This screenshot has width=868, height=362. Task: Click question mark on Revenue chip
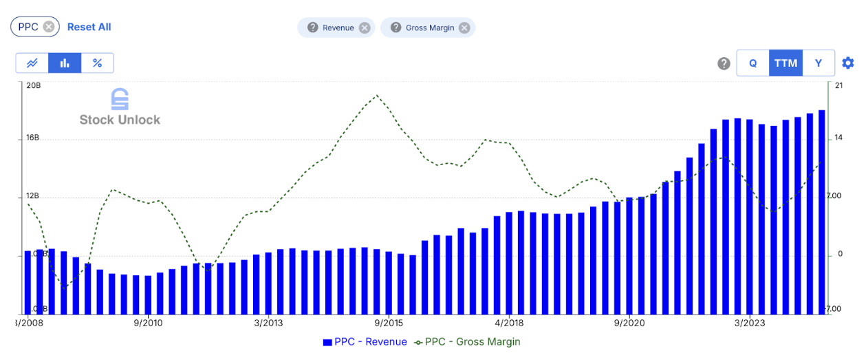[x=313, y=28]
